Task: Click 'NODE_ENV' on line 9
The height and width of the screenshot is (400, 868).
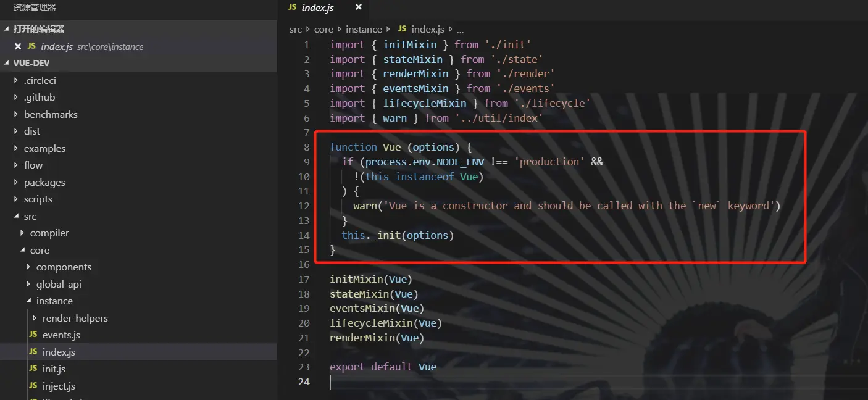Action: pos(461,162)
